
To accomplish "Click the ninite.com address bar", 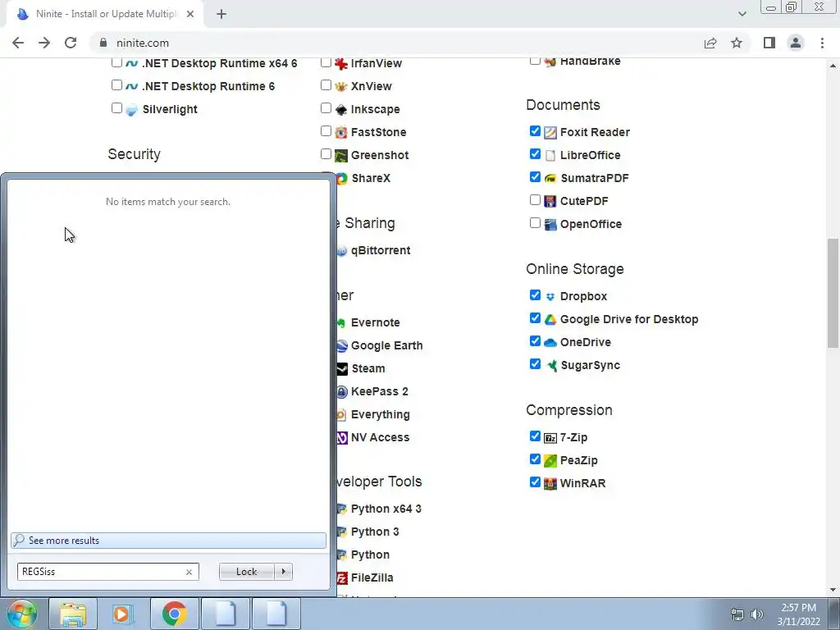I will (396, 43).
